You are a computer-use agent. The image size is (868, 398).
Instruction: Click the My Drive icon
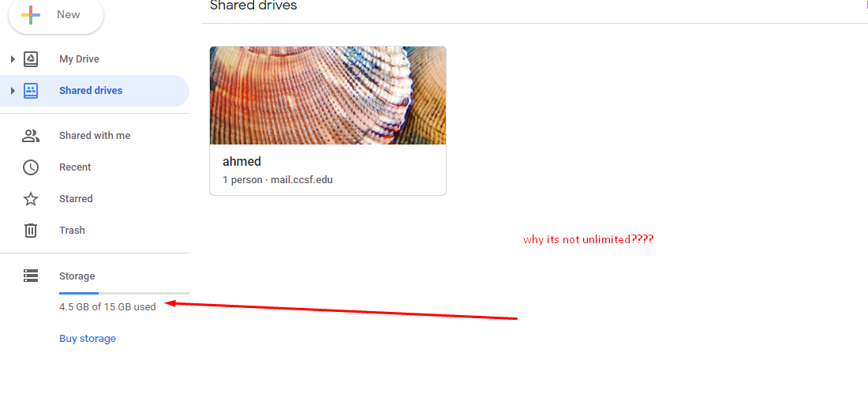tap(31, 59)
